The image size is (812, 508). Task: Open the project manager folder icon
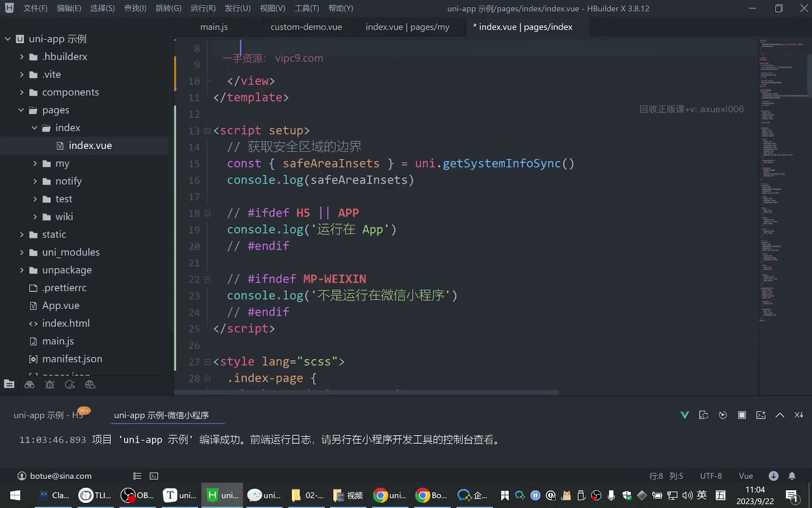pyautogui.click(x=9, y=384)
